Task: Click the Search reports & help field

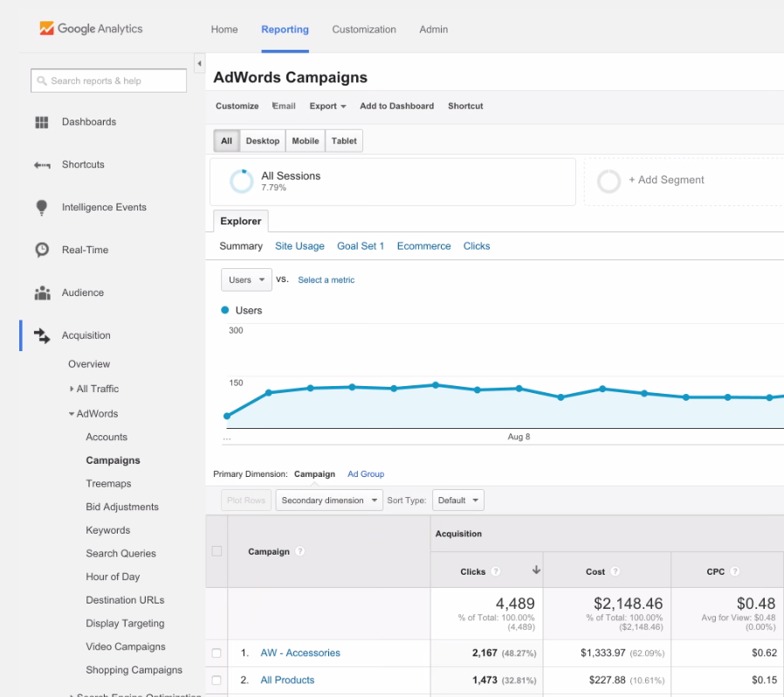Action: coord(108,80)
